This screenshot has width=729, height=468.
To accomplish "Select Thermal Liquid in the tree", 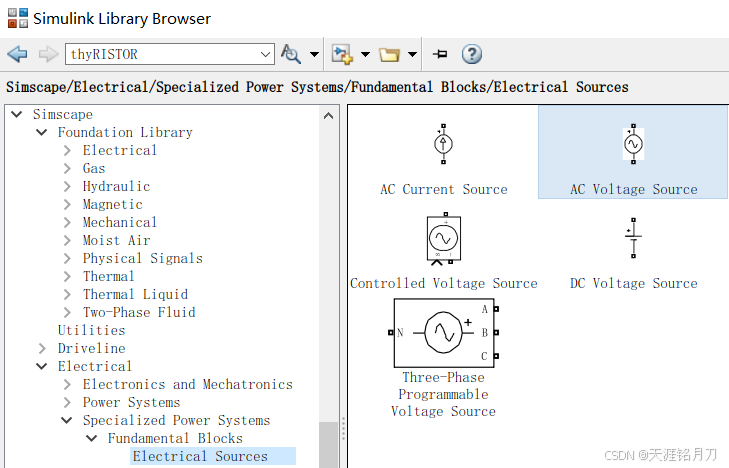I will 135,295.
